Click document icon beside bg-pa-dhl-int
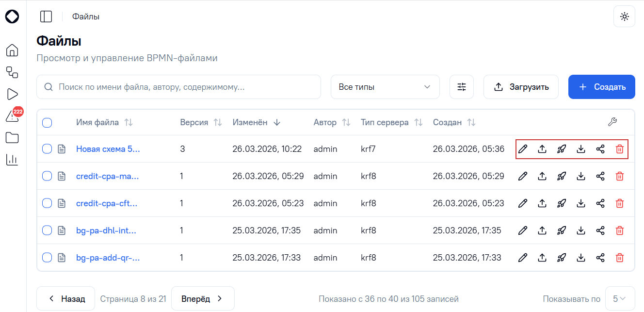 (x=62, y=230)
